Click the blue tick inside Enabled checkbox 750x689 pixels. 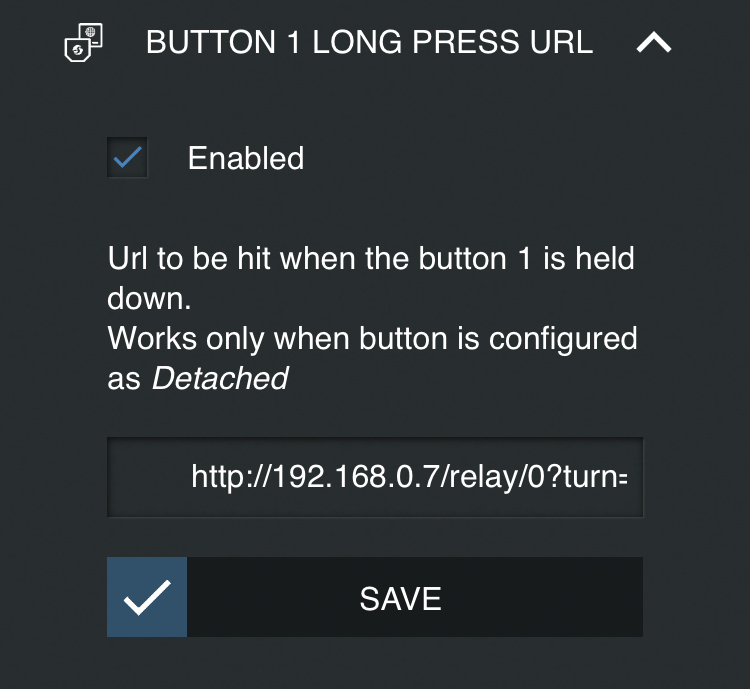pos(128,157)
